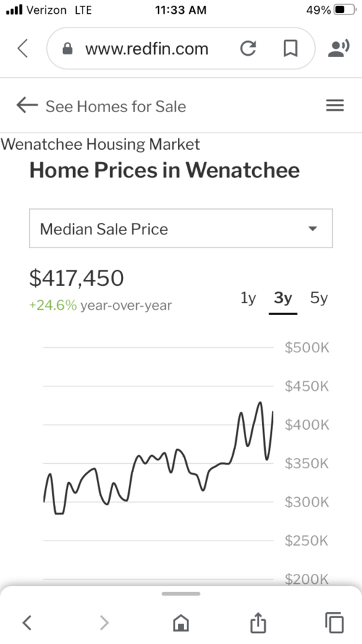Click the dropdown arrow in metric selector

[x=313, y=229]
